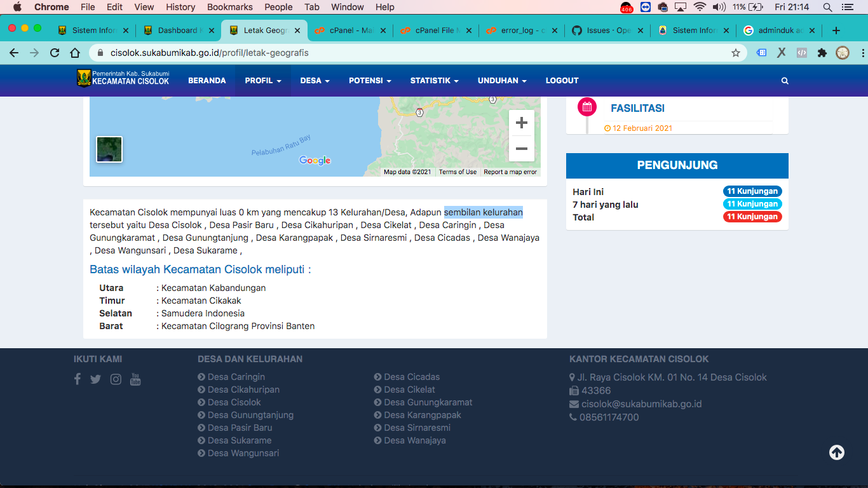Image resolution: width=868 pixels, height=488 pixels.
Task: Click the location pin icon near Jl. Raya Cisolok
Action: pyautogui.click(x=571, y=377)
